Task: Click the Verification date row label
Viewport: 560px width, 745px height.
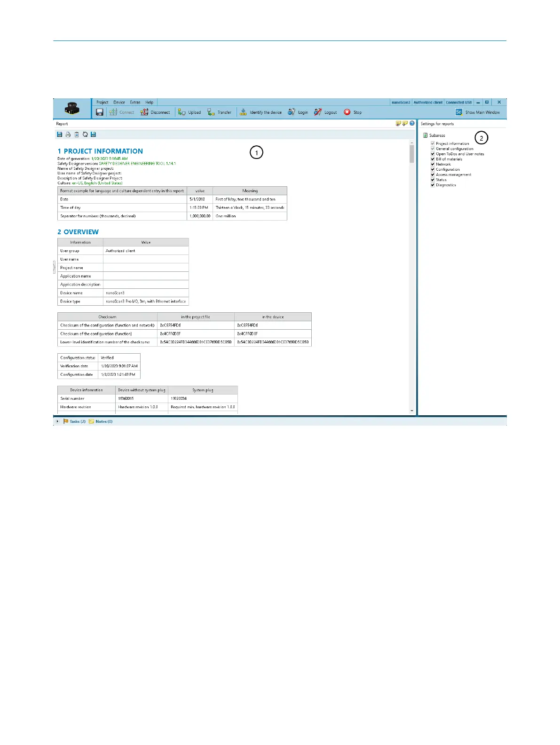Action: pyautogui.click(x=78, y=366)
